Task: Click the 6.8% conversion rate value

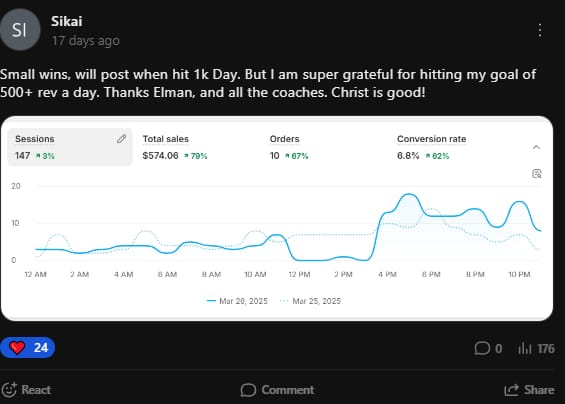Action: [408, 156]
